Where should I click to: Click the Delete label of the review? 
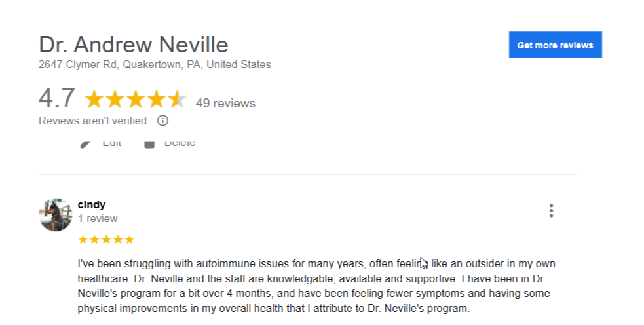(x=180, y=143)
